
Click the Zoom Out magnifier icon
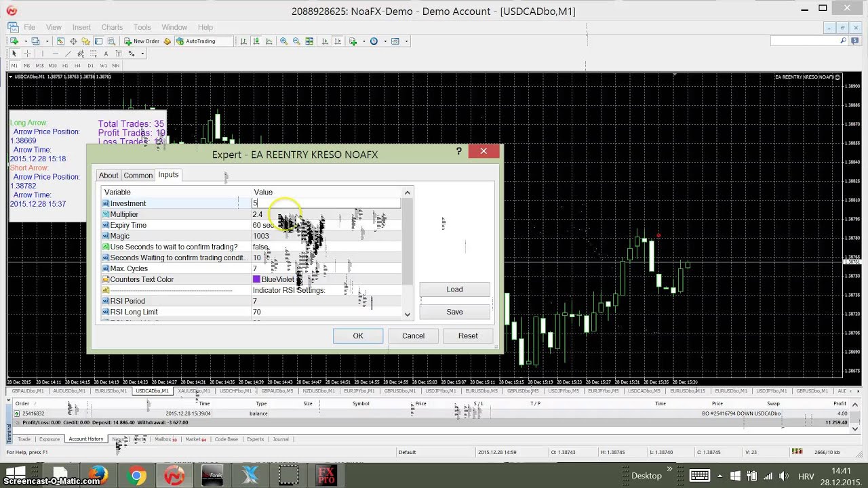click(296, 41)
